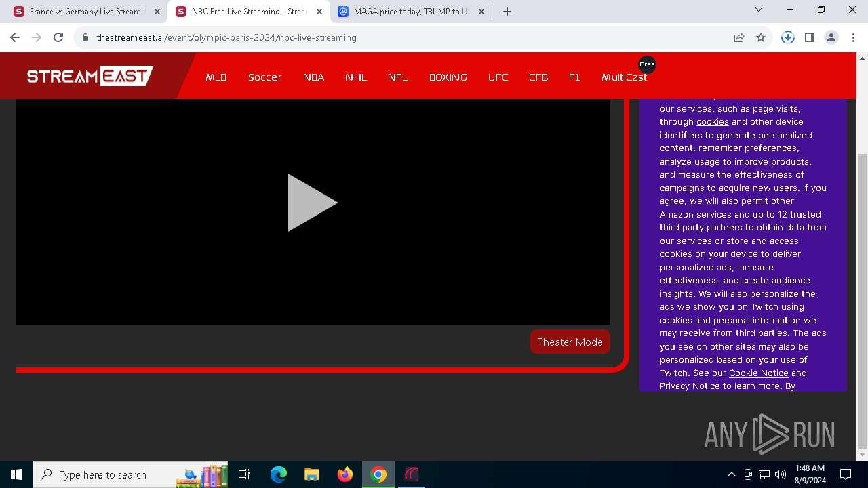This screenshot has width=868, height=488.
Task: Open the NHL menu item
Action: (356, 77)
